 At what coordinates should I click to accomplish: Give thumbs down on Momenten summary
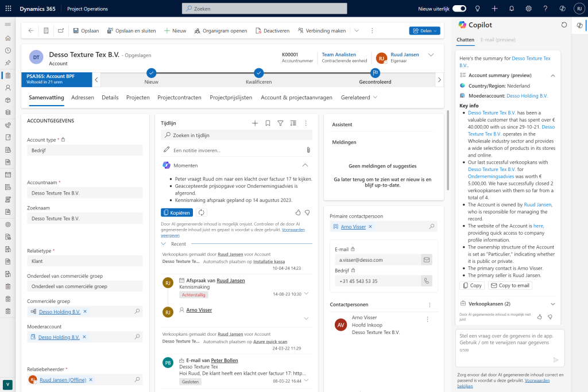307,212
